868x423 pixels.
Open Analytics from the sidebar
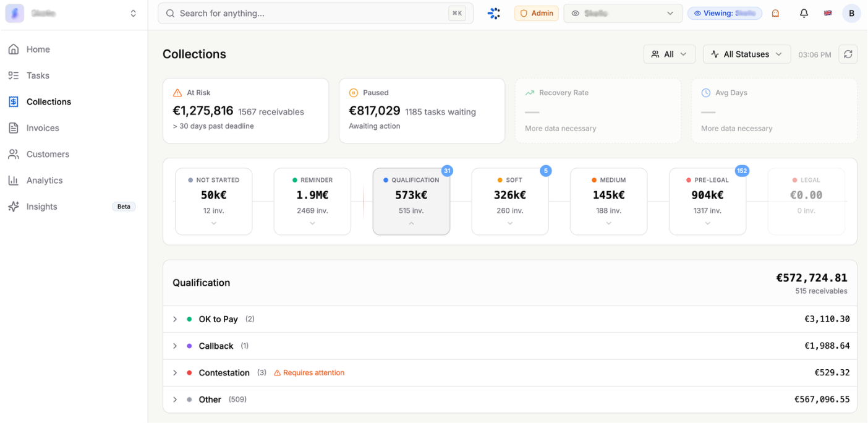point(45,181)
